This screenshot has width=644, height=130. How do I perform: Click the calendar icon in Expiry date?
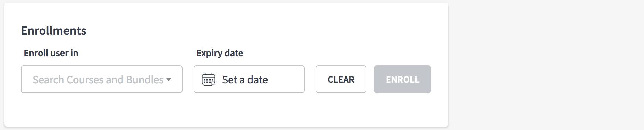tap(209, 79)
